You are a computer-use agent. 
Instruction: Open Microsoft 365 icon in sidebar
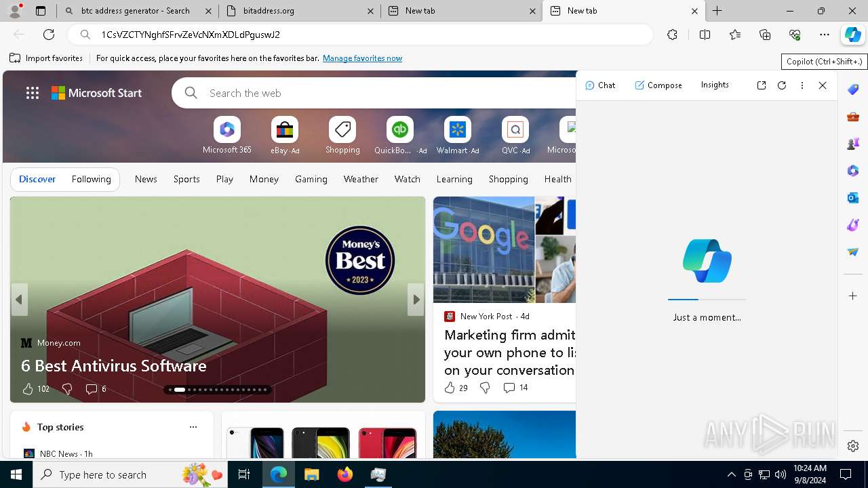(853, 171)
